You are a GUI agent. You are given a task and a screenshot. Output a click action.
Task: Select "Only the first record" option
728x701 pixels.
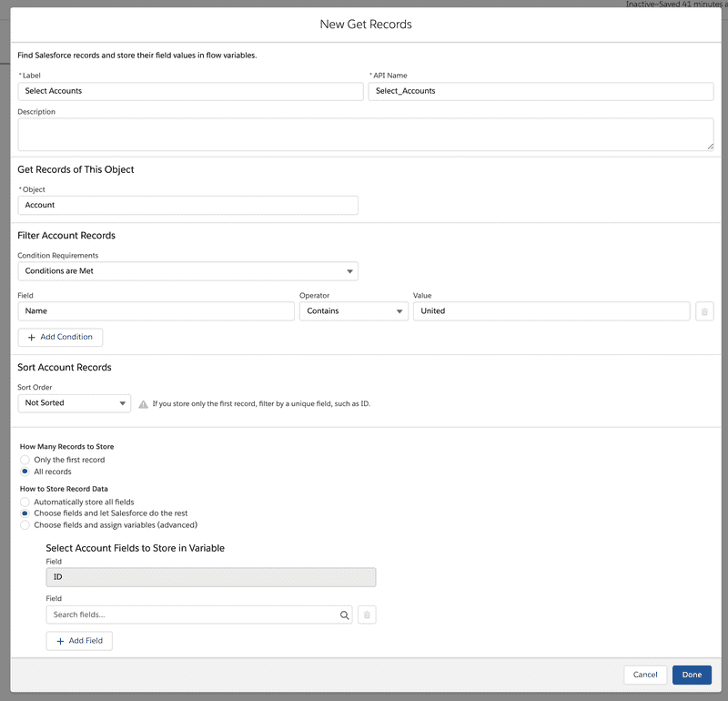[x=25, y=459]
